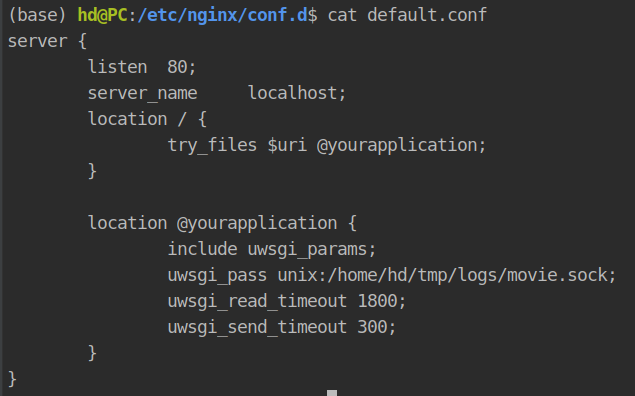Click the $uri variable
This screenshot has width=635, height=396.
point(287,145)
